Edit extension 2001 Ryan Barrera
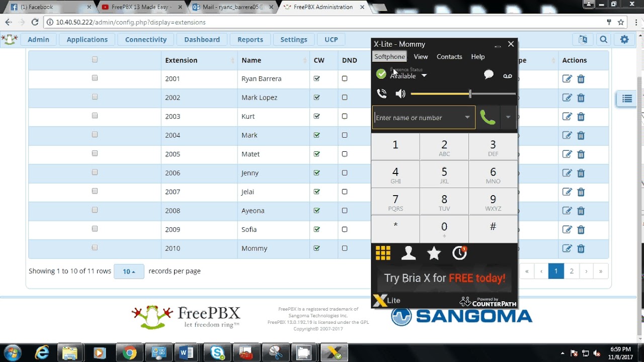Image resolution: width=644 pixels, height=362 pixels. [x=567, y=79]
